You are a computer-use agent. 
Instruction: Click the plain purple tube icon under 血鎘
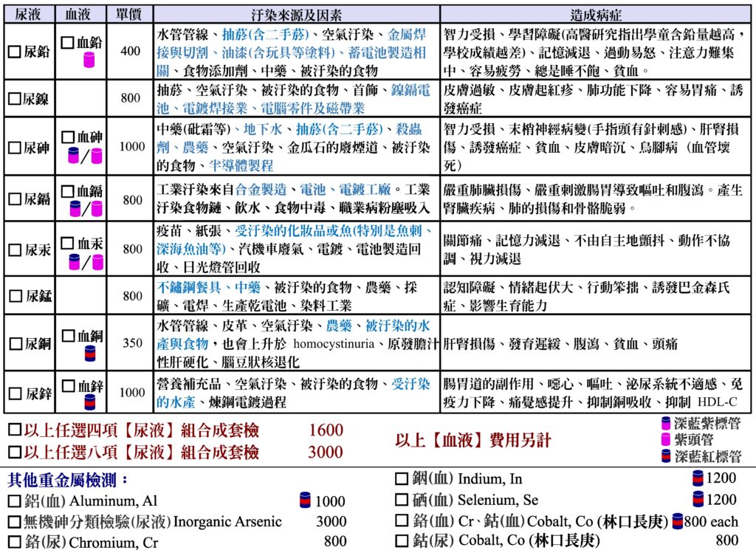(x=97, y=208)
